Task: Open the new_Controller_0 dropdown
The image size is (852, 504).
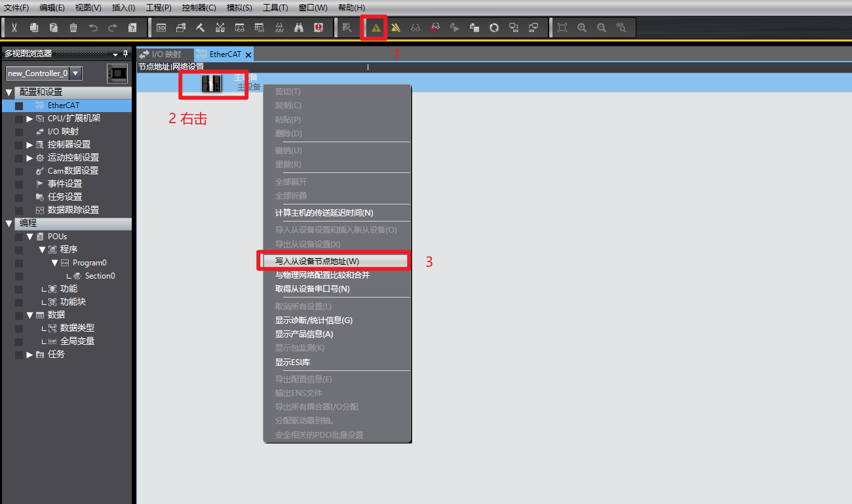Action: point(76,73)
